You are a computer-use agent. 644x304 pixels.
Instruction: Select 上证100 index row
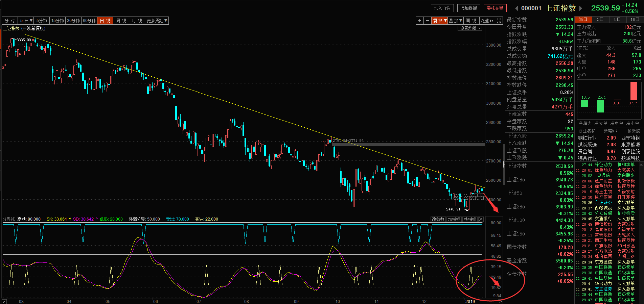(540, 224)
